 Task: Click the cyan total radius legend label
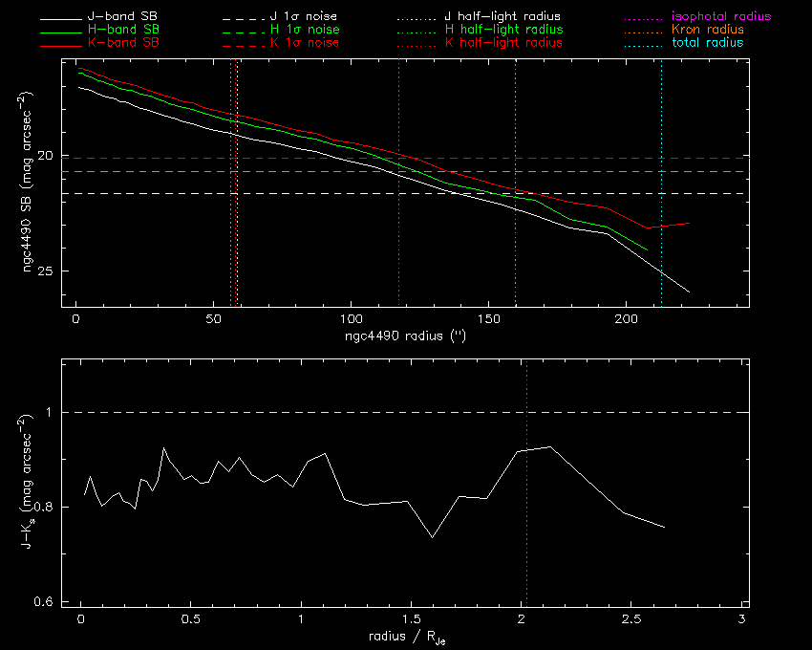pyautogui.click(x=708, y=43)
